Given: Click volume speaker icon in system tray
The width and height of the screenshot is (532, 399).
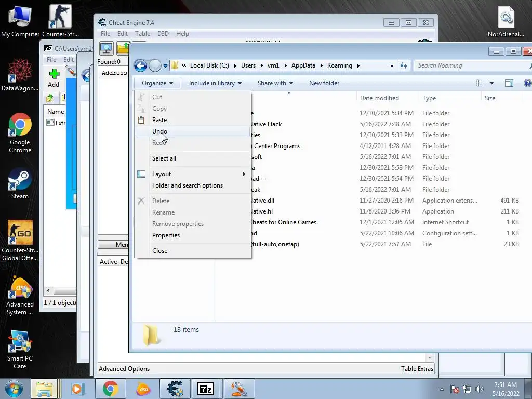Looking at the screenshot, I should [479, 389].
